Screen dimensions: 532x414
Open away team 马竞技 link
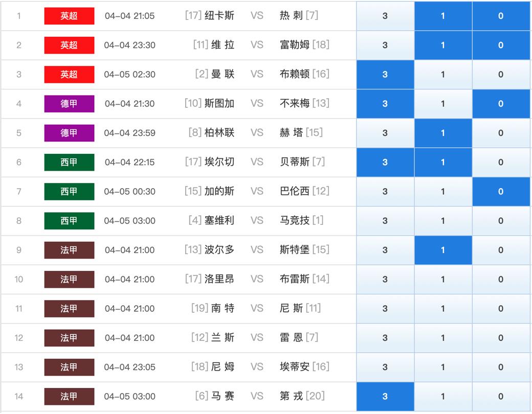(295, 220)
